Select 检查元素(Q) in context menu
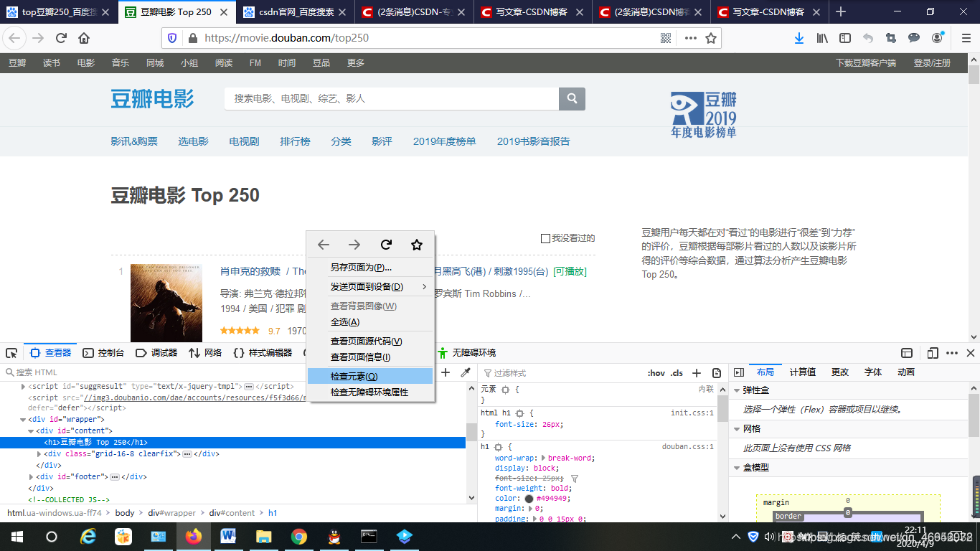This screenshot has height=551, width=980. click(370, 377)
